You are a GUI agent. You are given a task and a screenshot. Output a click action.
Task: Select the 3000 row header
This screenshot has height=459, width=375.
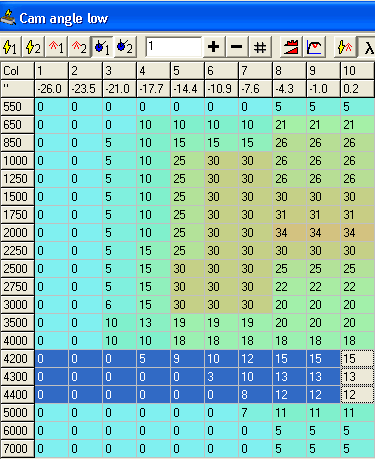17,305
